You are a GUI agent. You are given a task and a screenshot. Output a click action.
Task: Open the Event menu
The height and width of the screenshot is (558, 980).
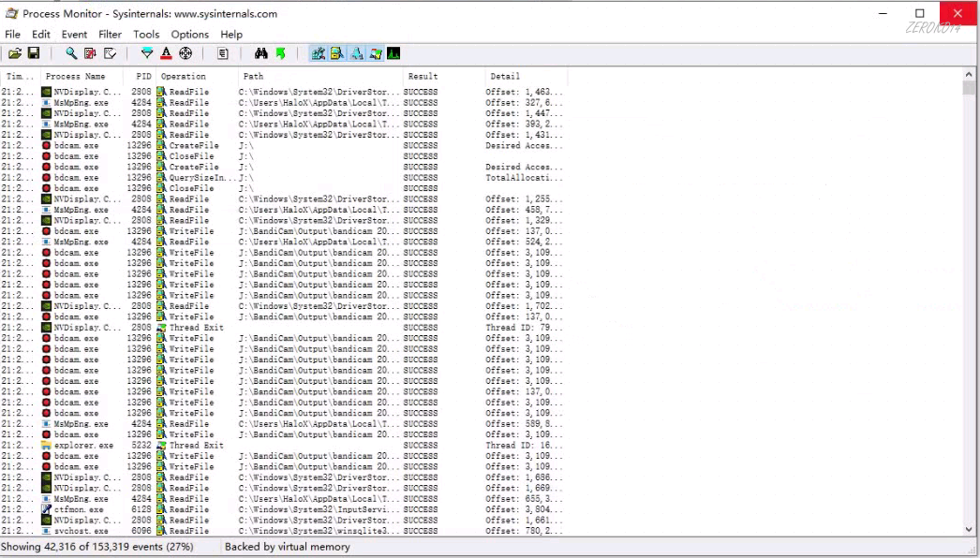point(74,35)
